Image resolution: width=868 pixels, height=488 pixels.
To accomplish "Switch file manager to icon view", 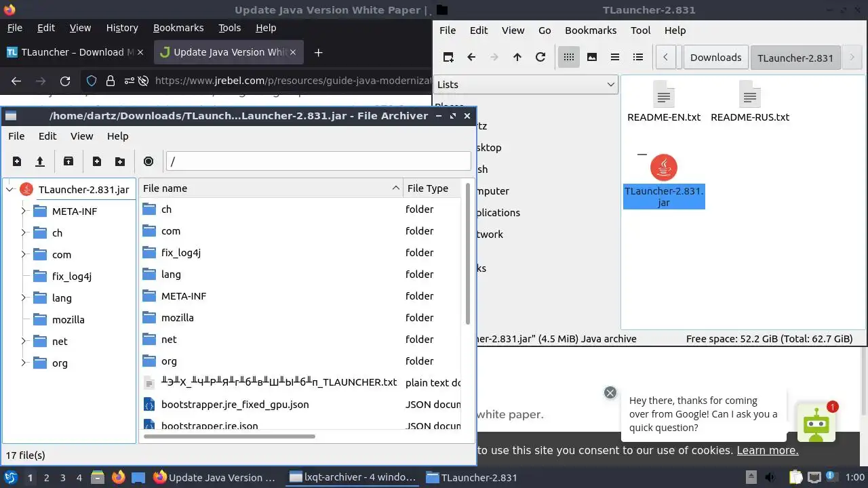I will pos(569,57).
